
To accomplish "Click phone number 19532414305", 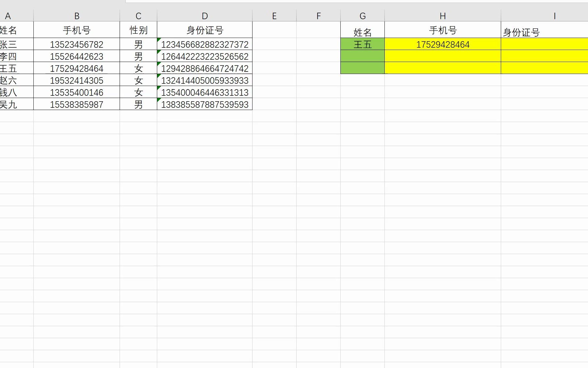I will pos(76,80).
